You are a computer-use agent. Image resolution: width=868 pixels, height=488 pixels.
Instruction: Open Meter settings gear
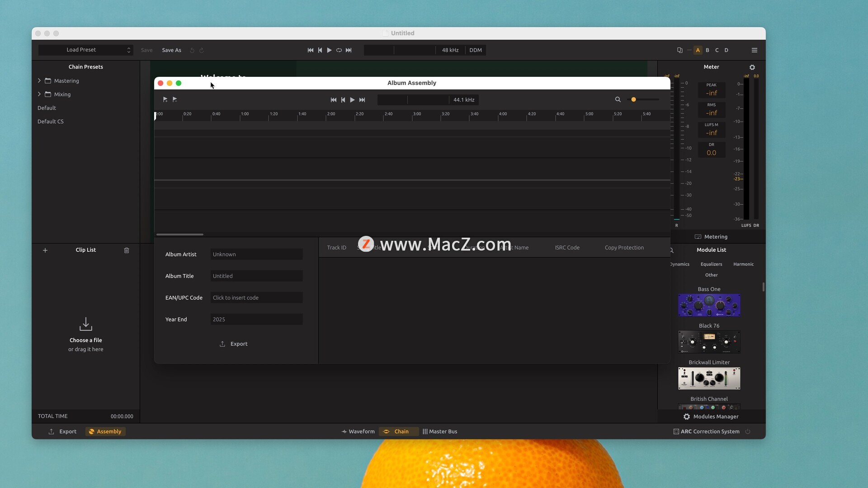[x=752, y=67]
